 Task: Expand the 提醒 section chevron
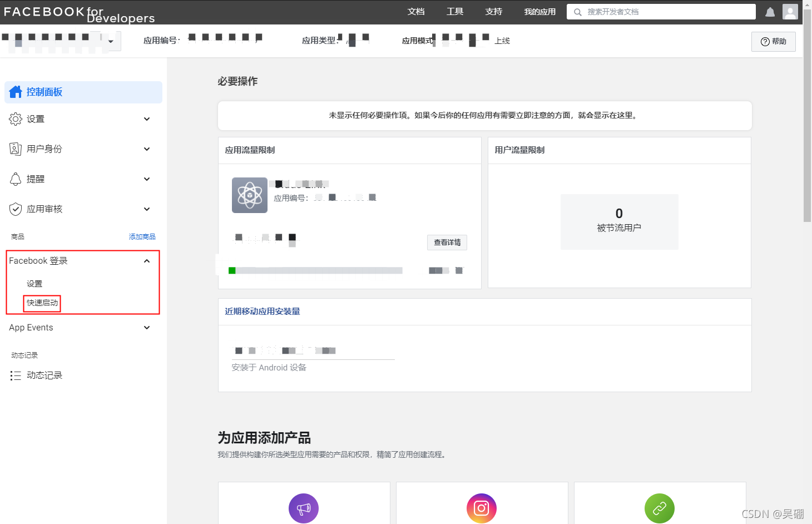[x=147, y=179]
